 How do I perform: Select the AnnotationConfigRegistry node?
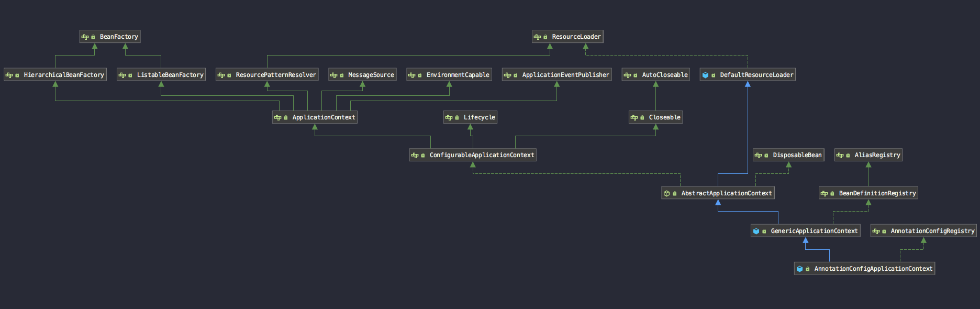tap(923, 231)
